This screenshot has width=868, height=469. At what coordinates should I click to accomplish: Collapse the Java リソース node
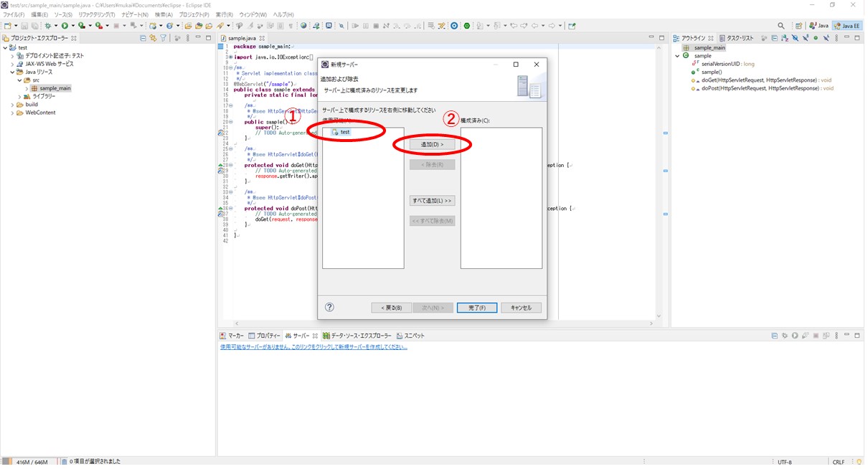pyautogui.click(x=13, y=72)
